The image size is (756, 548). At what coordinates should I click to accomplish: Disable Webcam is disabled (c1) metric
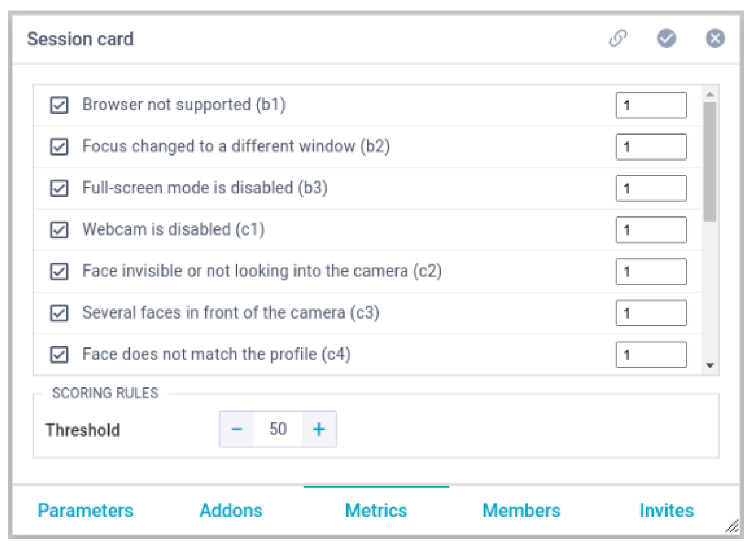click(x=59, y=230)
